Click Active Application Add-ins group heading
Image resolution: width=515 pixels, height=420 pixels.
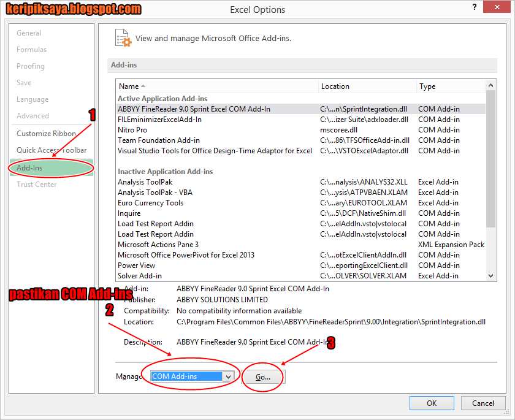[162, 99]
